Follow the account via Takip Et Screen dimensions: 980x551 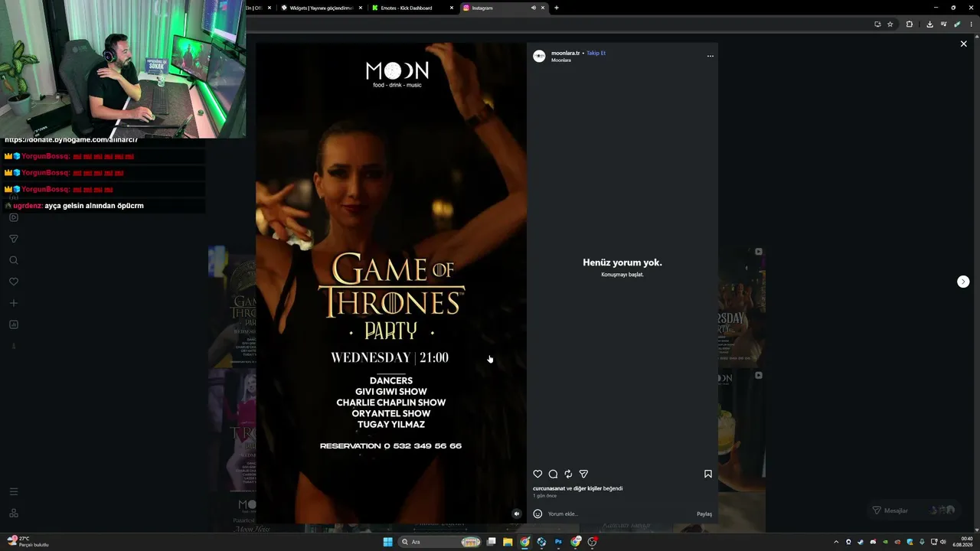click(x=596, y=53)
